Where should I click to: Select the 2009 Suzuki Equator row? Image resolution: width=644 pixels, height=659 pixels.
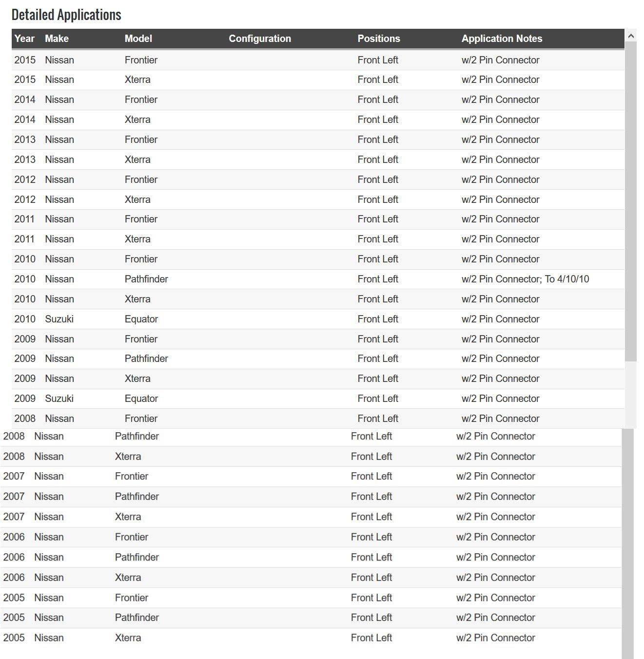click(x=318, y=399)
